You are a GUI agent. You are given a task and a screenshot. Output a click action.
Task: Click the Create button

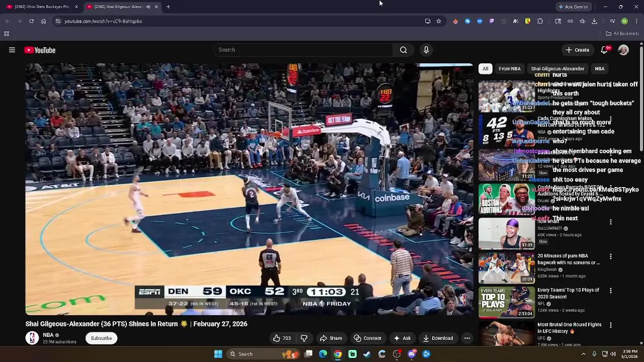point(577,50)
